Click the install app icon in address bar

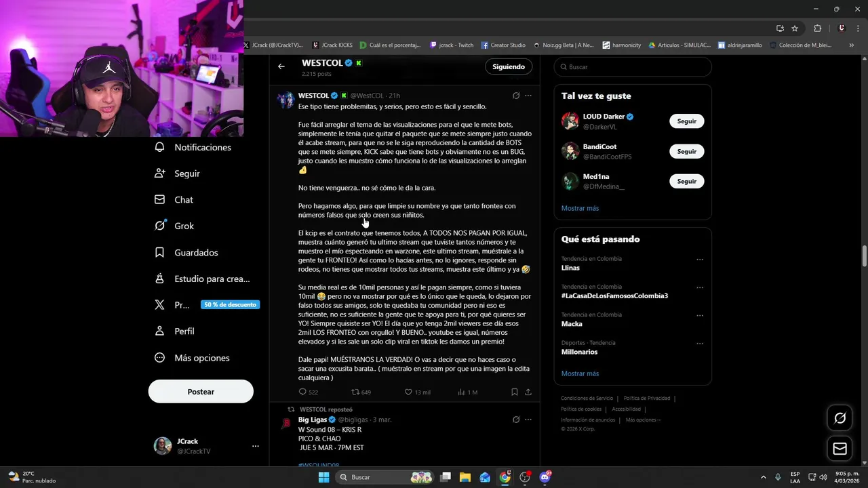pos(780,28)
